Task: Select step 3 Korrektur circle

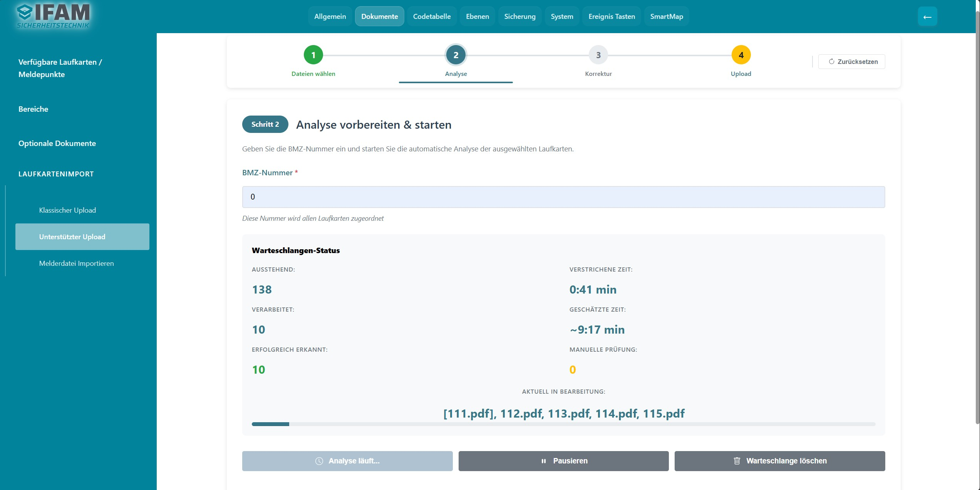Action: pyautogui.click(x=598, y=55)
